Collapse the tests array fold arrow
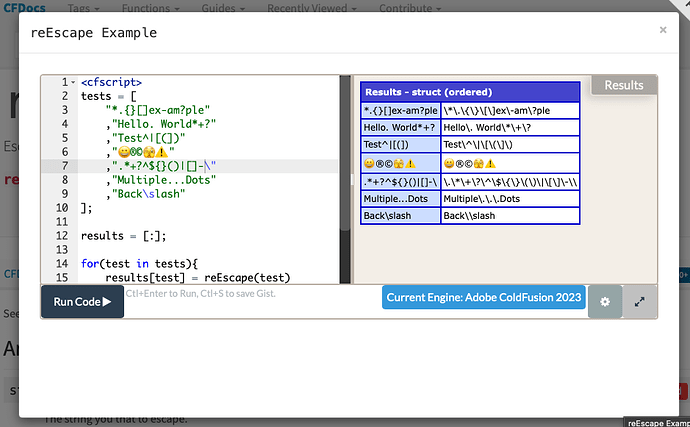 [x=74, y=97]
